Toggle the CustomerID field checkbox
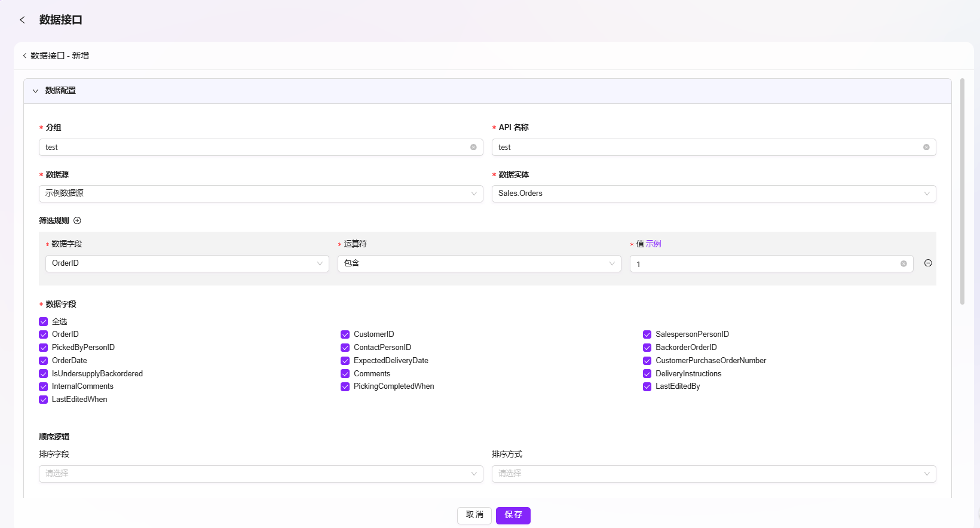The width and height of the screenshot is (980, 528). tap(345, 334)
